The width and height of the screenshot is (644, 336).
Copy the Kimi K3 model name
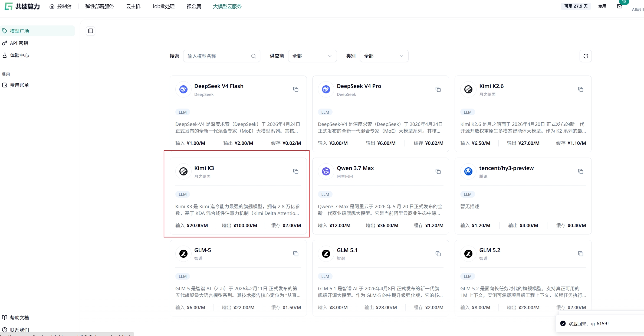pyautogui.click(x=296, y=171)
